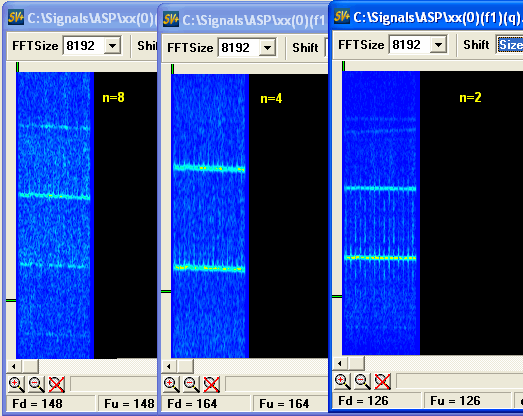523x416 pixels.
Task: Click the n=4 spectrogram plot area
Action: (210, 216)
